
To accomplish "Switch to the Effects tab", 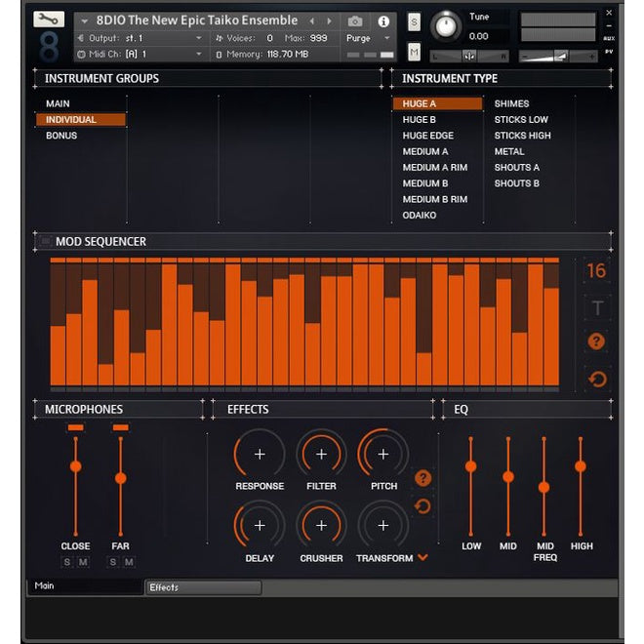I will click(x=204, y=587).
